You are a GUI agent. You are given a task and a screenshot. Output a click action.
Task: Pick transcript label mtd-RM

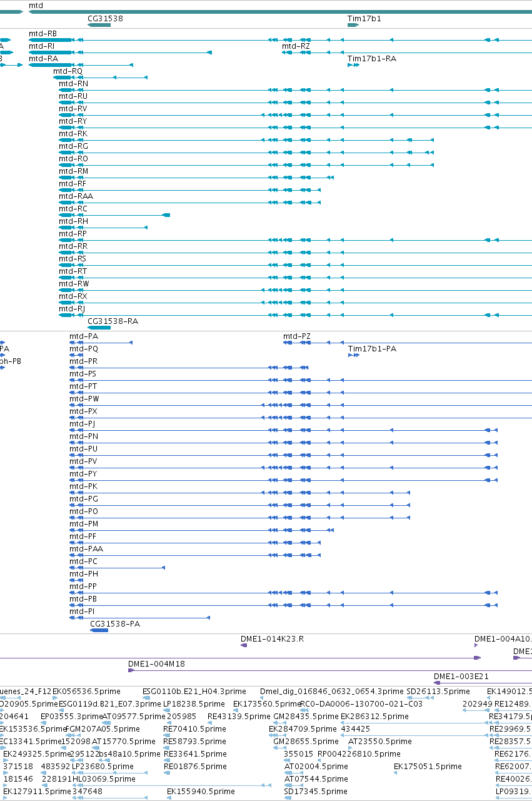(x=74, y=171)
